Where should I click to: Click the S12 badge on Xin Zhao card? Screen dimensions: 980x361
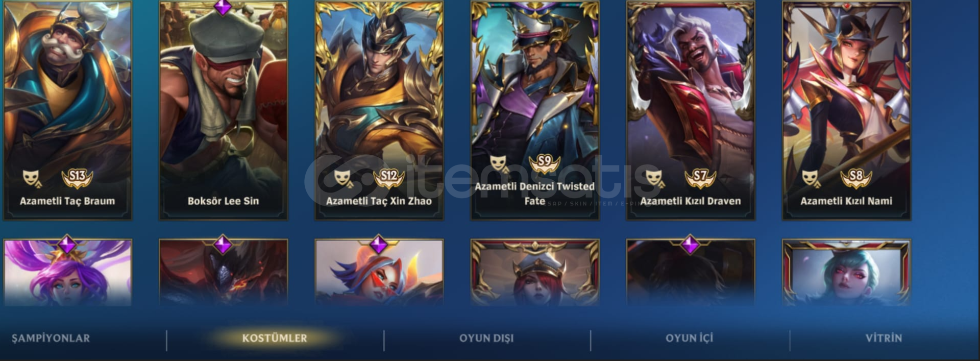[388, 178]
